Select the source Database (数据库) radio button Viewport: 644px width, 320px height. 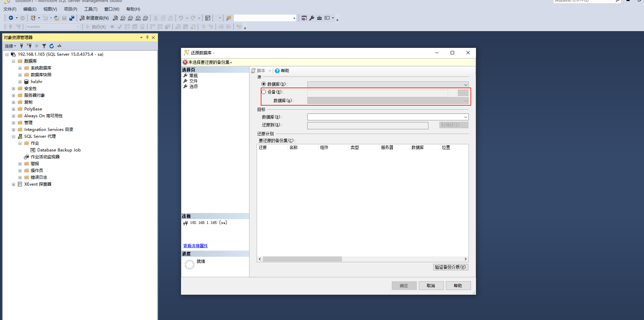(x=264, y=84)
